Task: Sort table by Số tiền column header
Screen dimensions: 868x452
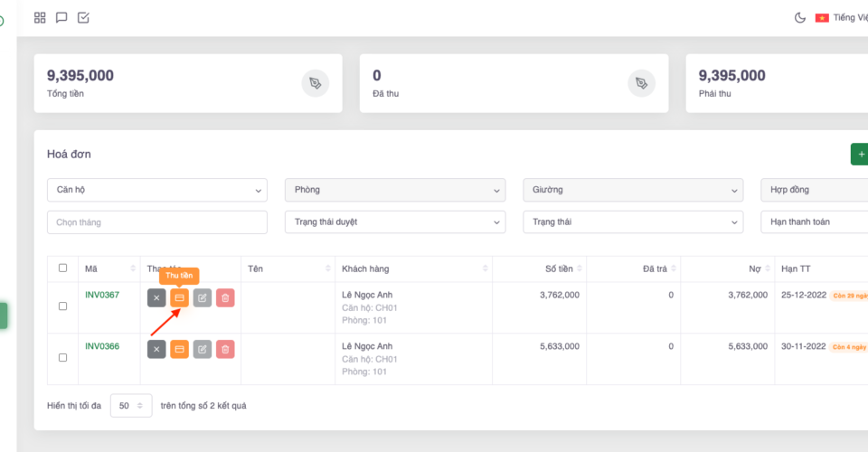Action: pyautogui.click(x=559, y=269)
